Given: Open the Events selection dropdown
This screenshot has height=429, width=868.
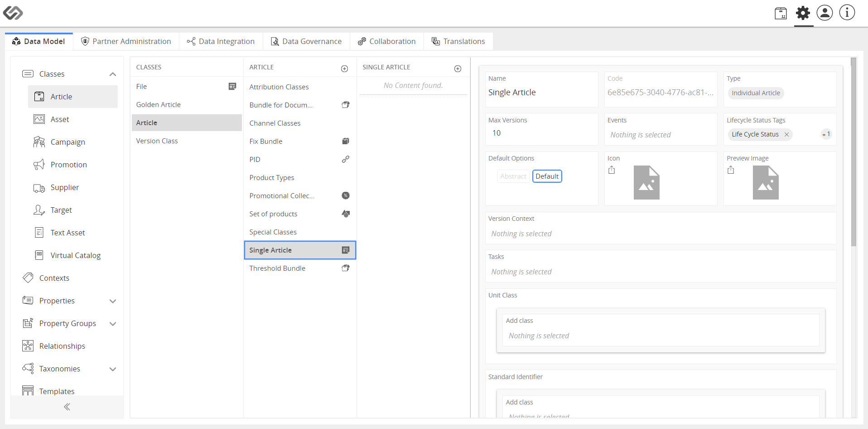Looking at the screenshot, I should point(661,135).
